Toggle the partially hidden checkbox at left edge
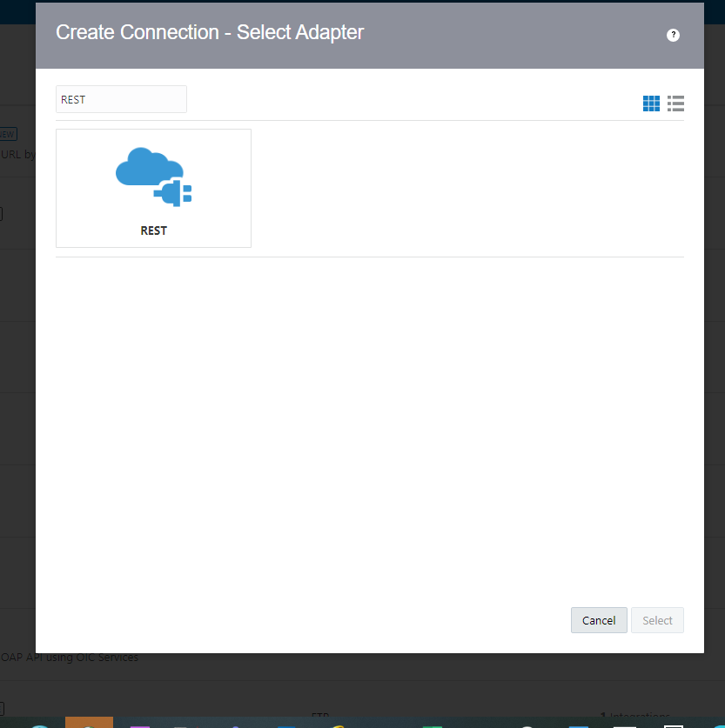725x728 pixels. 1,214
